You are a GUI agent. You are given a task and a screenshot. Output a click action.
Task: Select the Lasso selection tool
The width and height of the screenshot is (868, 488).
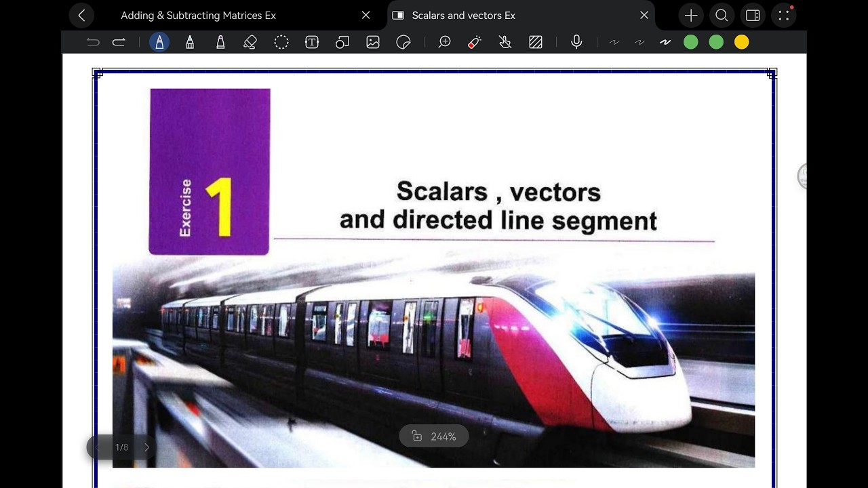tap(281, 42)
